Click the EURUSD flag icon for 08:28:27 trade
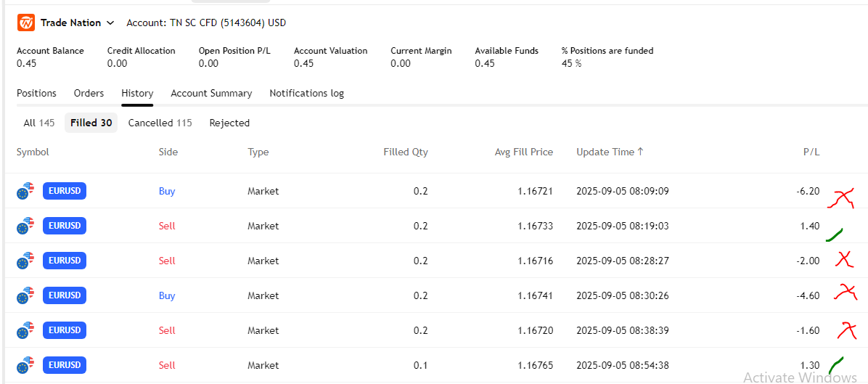Image resolution: width=868 pixels, height=384 pixels. [25, 261]
